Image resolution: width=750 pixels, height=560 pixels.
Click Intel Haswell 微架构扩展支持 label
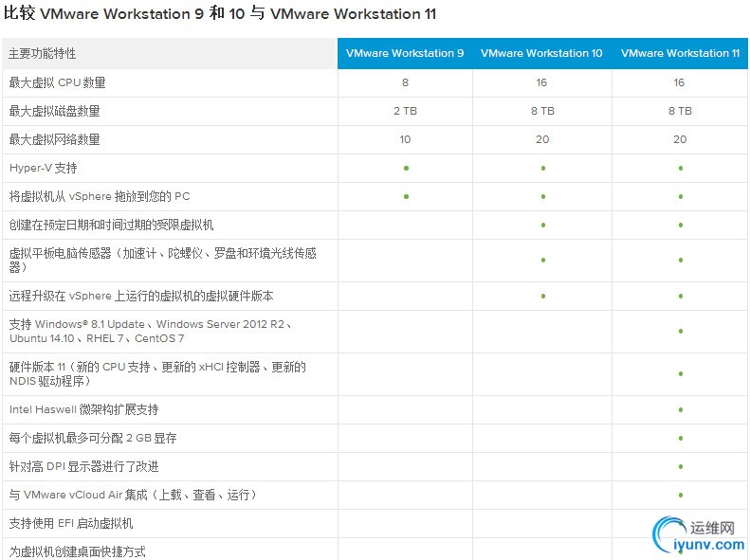[83, 409]
